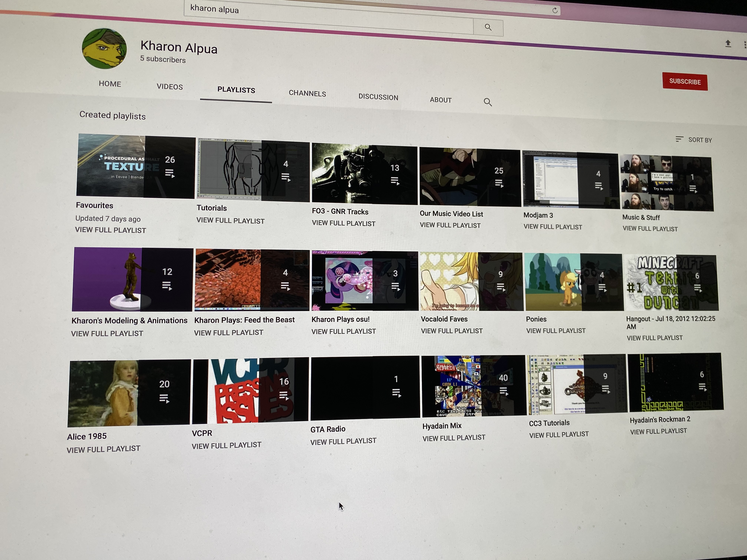Switch to the Home tab
The width and height of the screenshot is (747, 560).
pos(110,84)
